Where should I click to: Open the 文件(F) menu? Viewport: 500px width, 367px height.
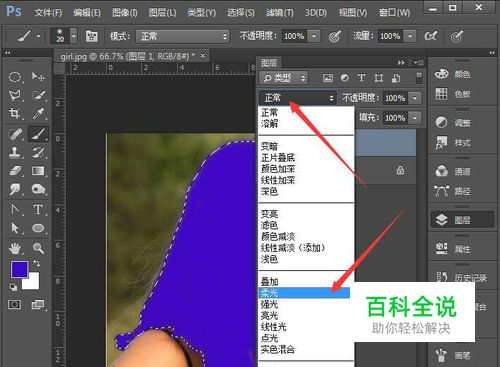pyautogui.click(x=48, y=13)
